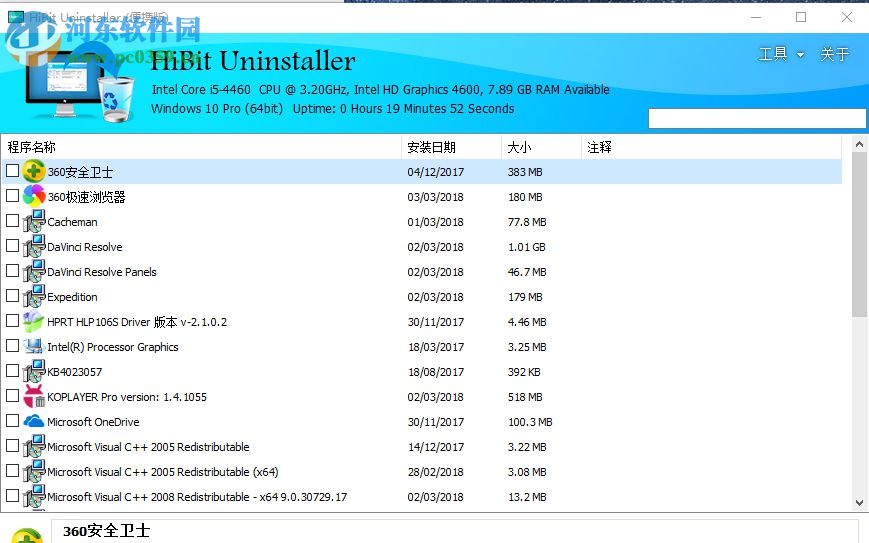Screen dimensions: 869x543
Task: Tick the Intel(R) Processor Graphics checkbox
Action: click(x=12, y=346)
